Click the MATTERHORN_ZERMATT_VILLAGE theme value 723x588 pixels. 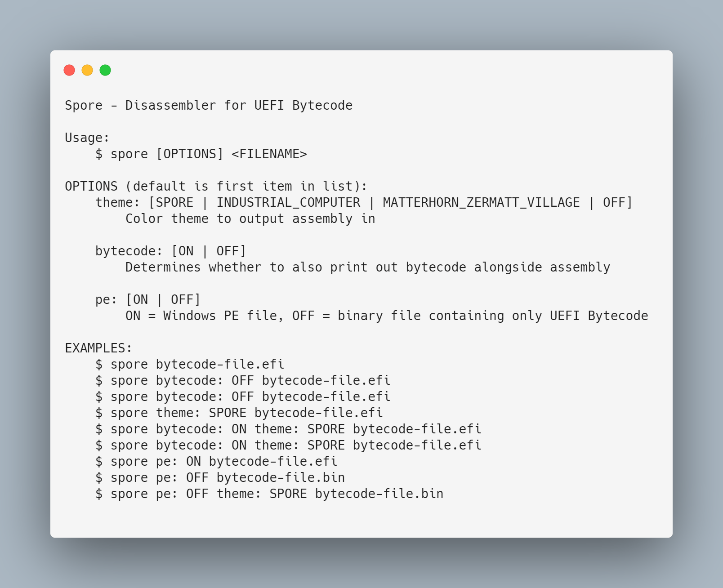(481, 202)
